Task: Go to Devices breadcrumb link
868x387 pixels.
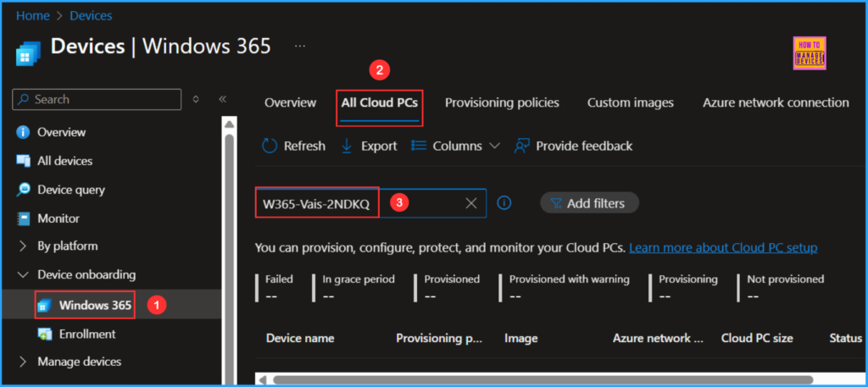Action: click(x=91, y=16)
